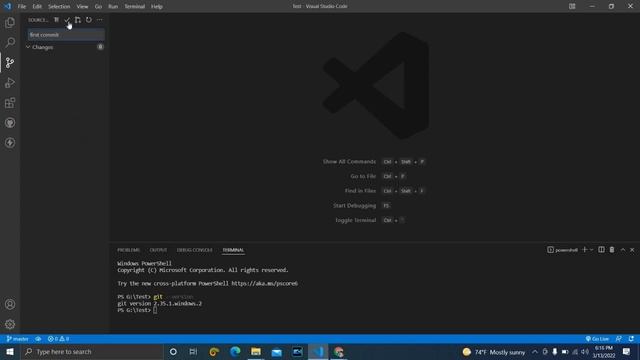
Task: Click publish to cloud icon in status bar
Action: (x=38, y=339)
